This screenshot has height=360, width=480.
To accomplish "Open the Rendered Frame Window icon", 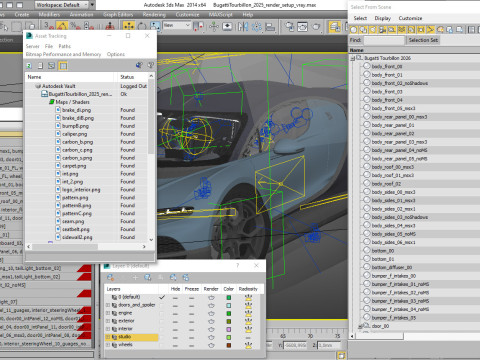I will pos(302,26).
